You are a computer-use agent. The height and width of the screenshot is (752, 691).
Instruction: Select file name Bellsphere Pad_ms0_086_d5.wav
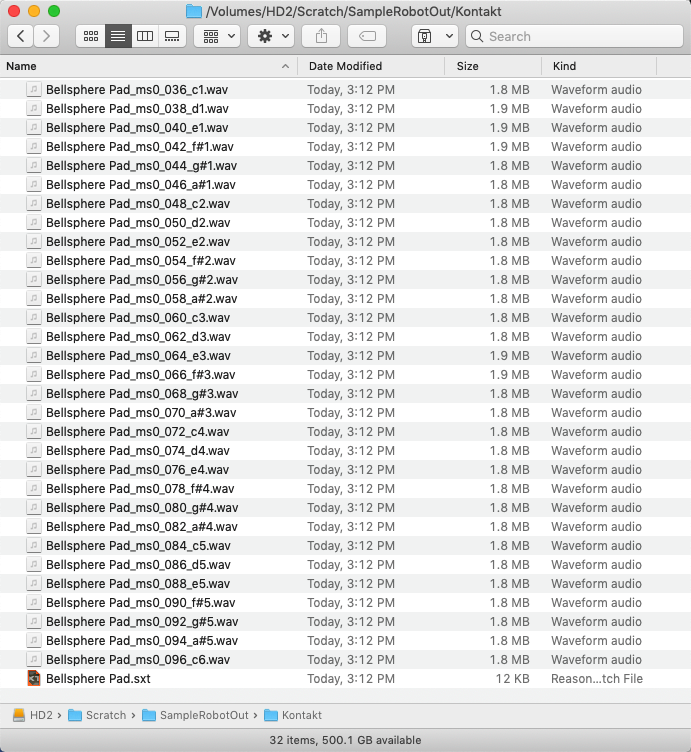[x=138, y=564]
